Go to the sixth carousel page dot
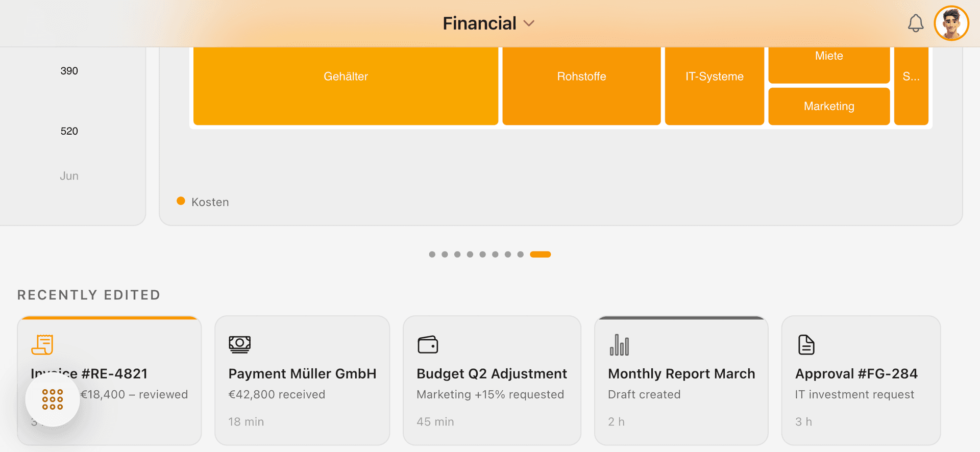This screenshot has width=980, height=452. [495, 254]
